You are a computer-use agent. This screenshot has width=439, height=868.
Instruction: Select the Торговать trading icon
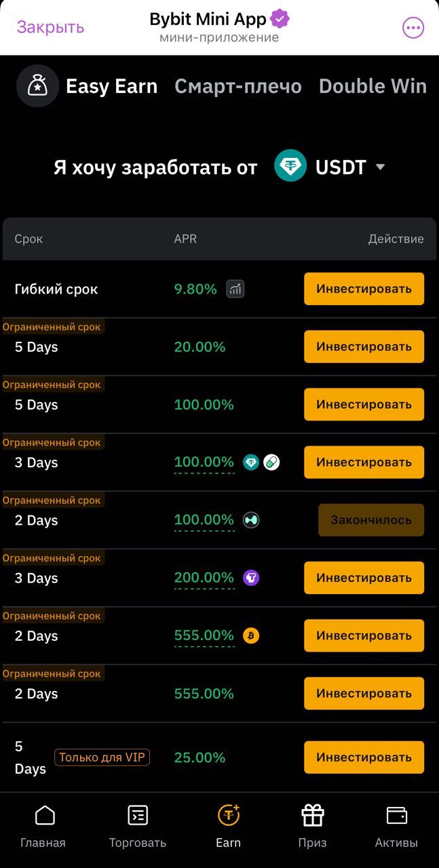pos(136,816)
